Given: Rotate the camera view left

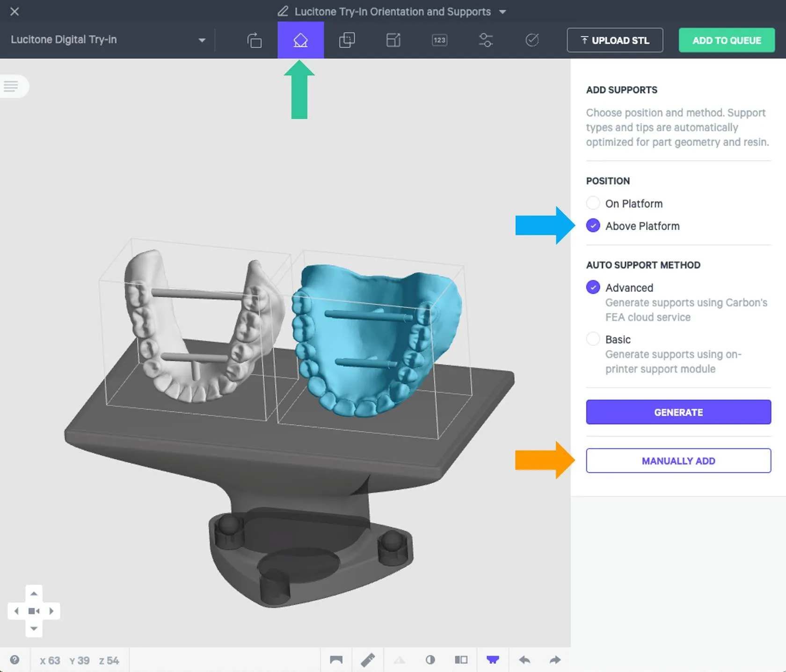Looking at the screenshot, I should tap(16, 611).
